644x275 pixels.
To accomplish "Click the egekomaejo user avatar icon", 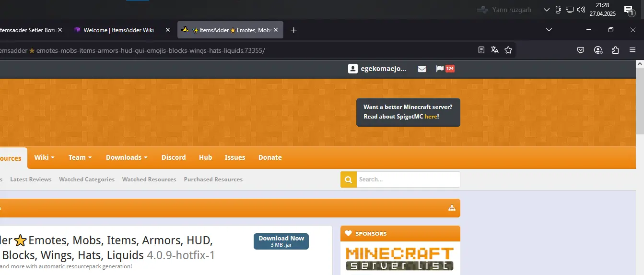I will [353, 69].
